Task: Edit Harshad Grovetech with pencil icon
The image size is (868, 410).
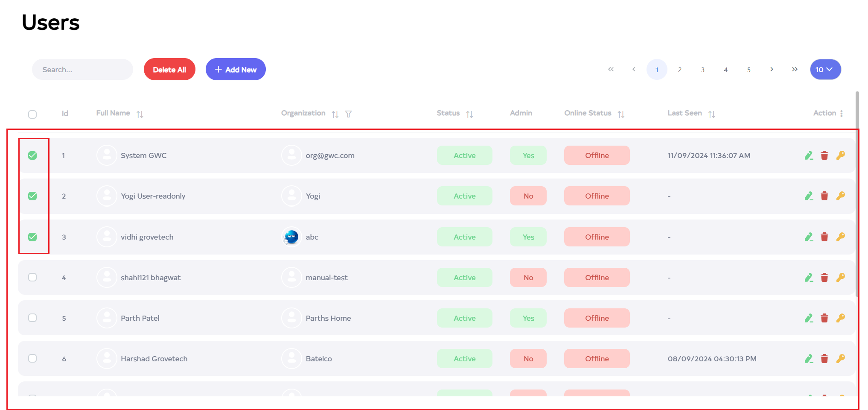Action: pyautogui.click(x=809, y=359)
